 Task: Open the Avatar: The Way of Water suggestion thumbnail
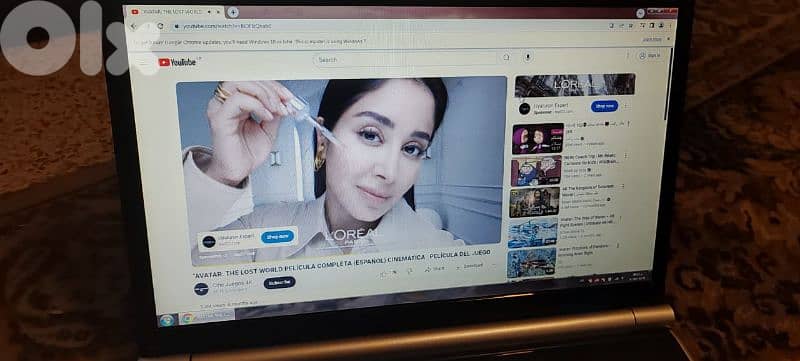[533, 233]
